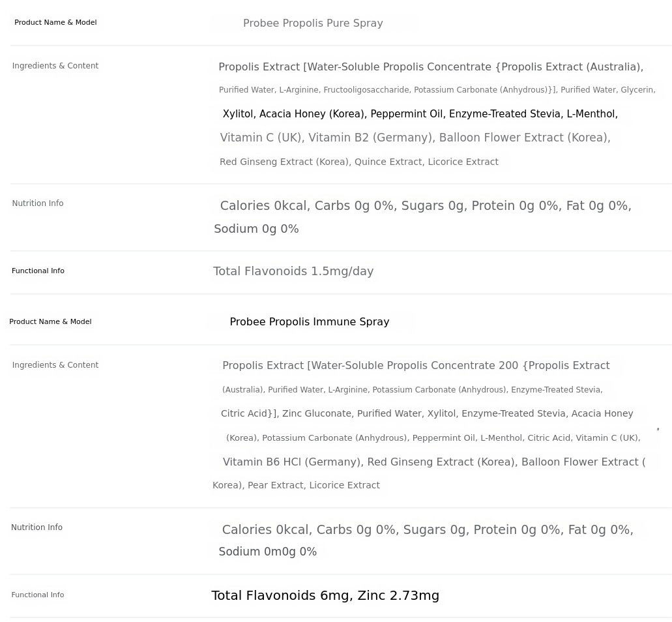Select the line mentioning Quince Extract
Image resolution: width=672 pixels, height=622 pixels.
pos(359,162)
